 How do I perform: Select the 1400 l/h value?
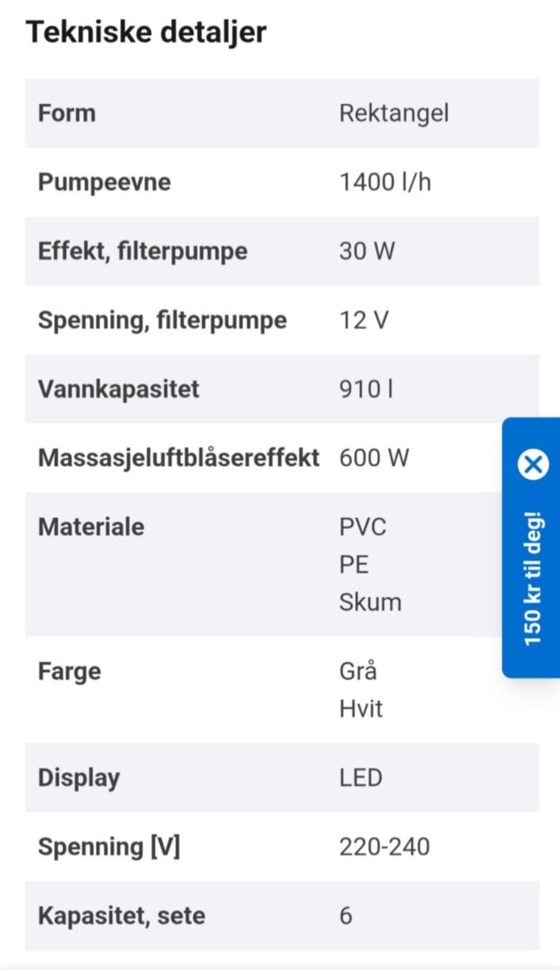pyautogui.click(x=385, y=182)
